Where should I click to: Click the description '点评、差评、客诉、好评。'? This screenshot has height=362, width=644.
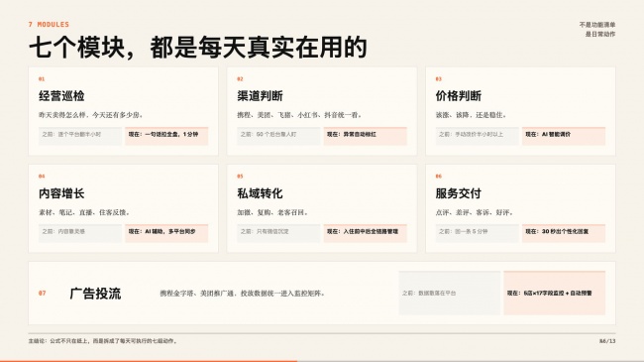475,212
